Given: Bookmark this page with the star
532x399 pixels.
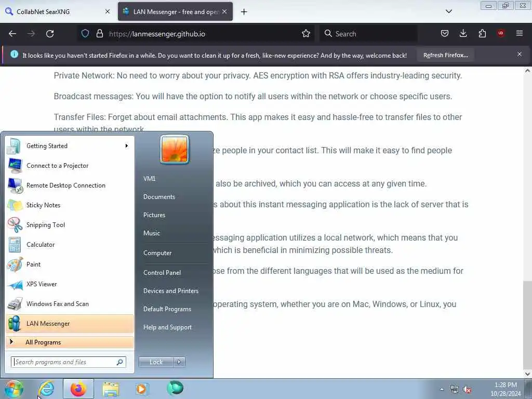Looking at the screenshot, I should tap(306, 33).
